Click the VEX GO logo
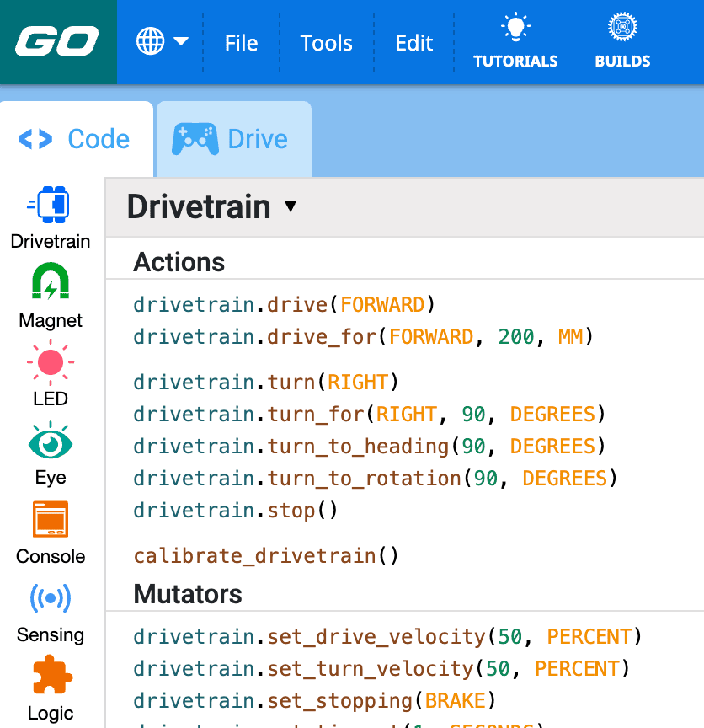Screen dimensions: 704x728 pyautogui.click(x=56, y=40)
